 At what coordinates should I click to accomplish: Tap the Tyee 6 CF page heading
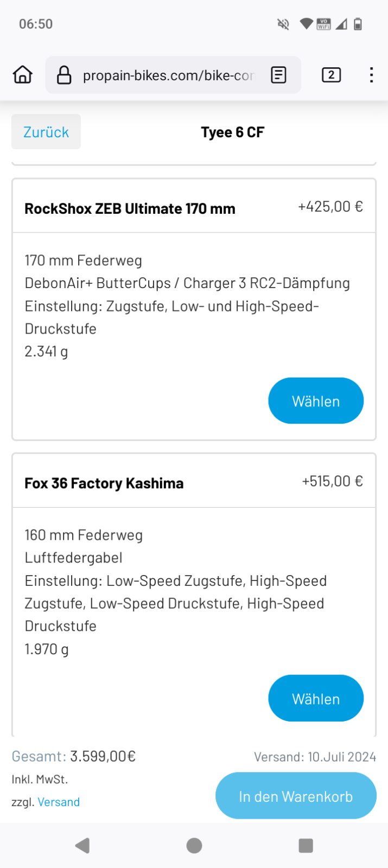click(x=232, y=132)
